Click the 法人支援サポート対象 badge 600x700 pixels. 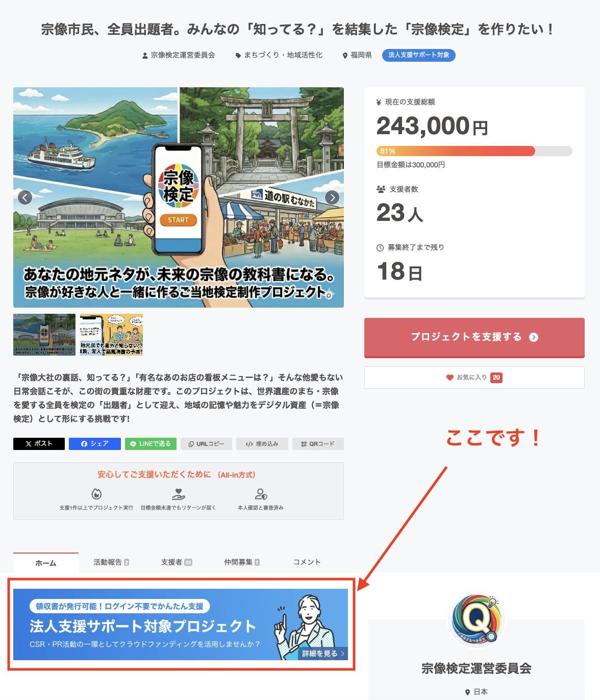tap(418, 55)
